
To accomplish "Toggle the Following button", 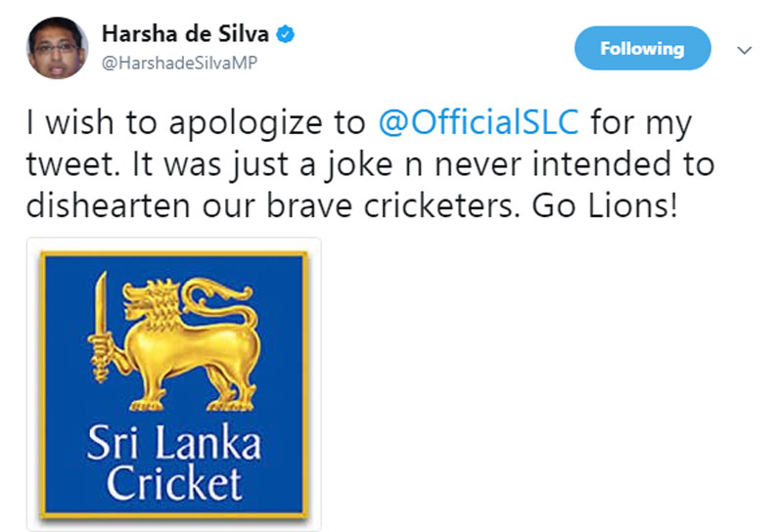I will [x=642, y=48].
